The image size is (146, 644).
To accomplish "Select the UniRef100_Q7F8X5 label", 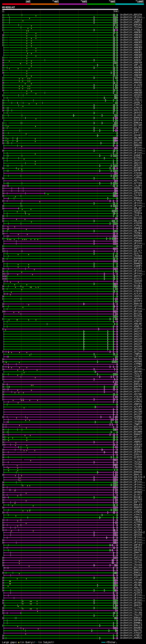I will pos(131,193).
